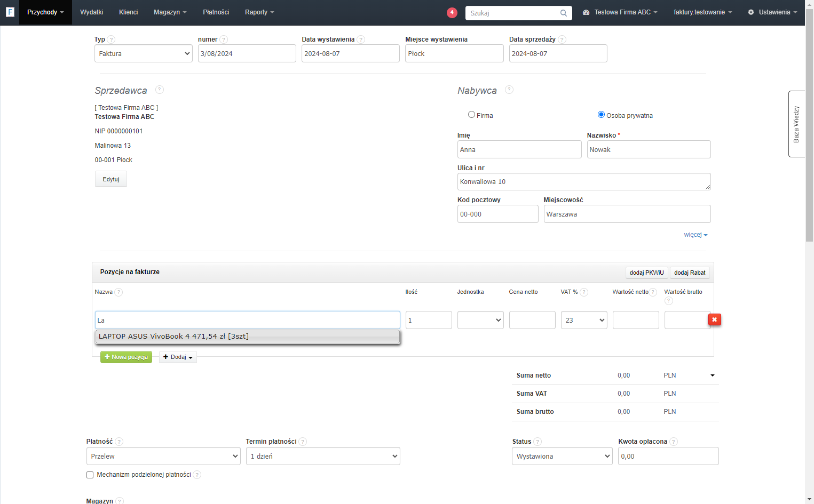The image size is (814, 504).
Task: Click help icon beside Data sprzedaży
Action: click(562, 39)
